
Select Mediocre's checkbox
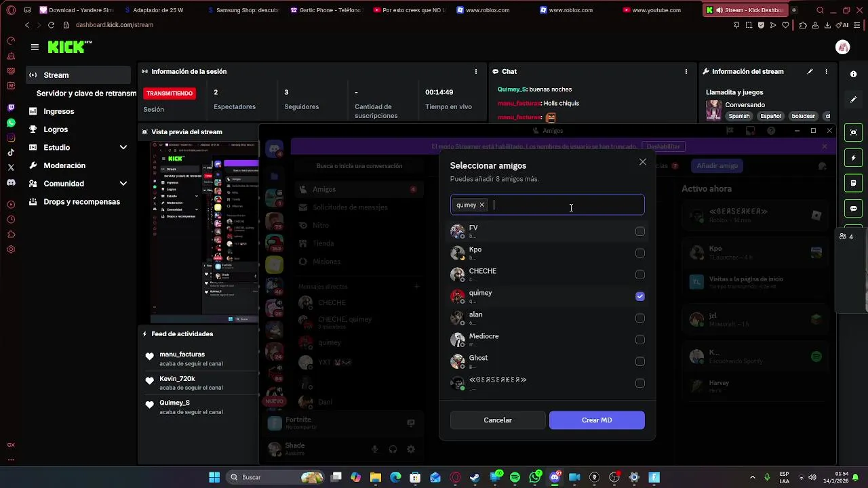tap(639, 340)
